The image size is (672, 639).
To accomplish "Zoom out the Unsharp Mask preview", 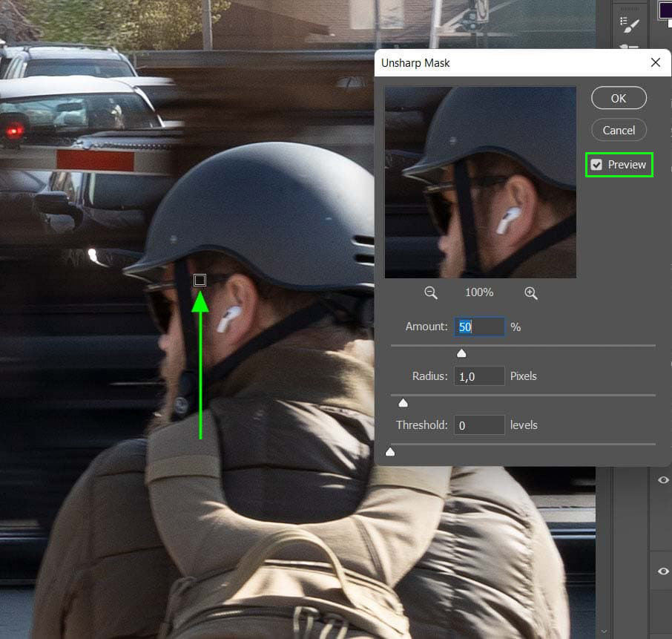I will point(431,293).
